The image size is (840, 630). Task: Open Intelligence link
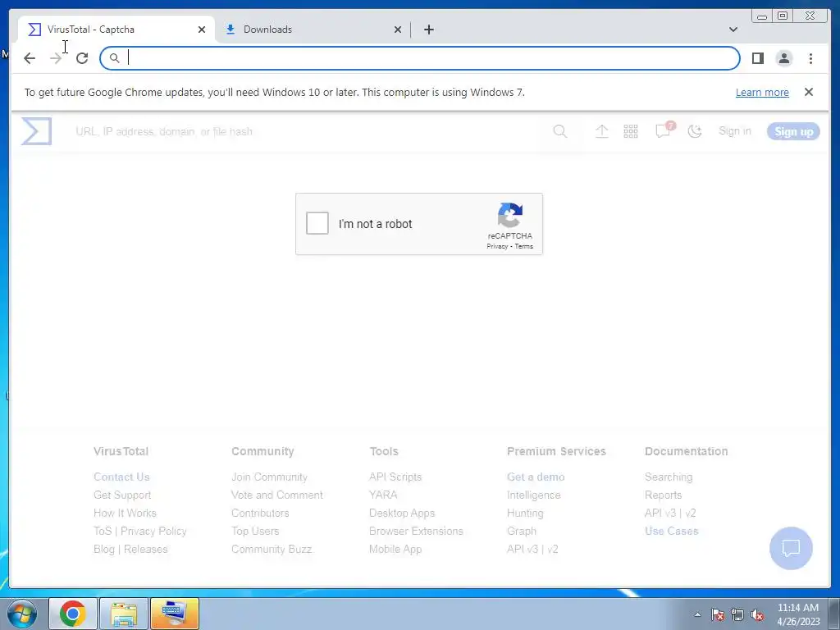pos(533,495)
